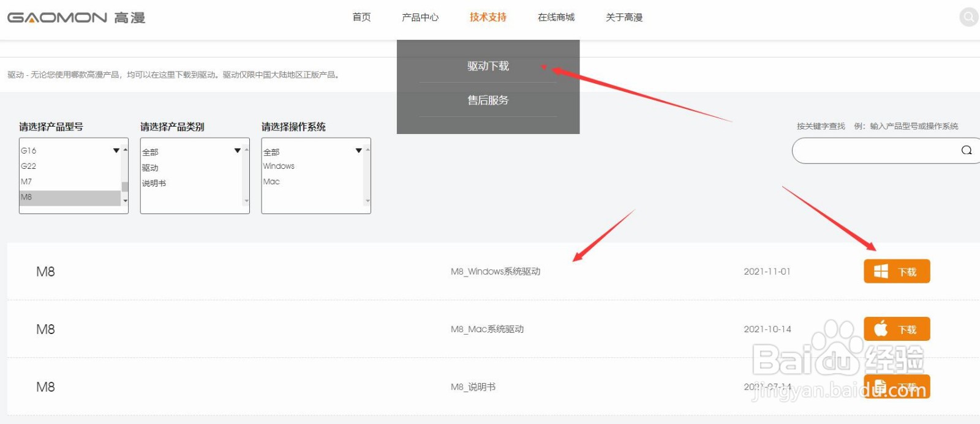Click 请选择产品类别 heading
This screenshot has height=424, width=980.
pos(172,127)
